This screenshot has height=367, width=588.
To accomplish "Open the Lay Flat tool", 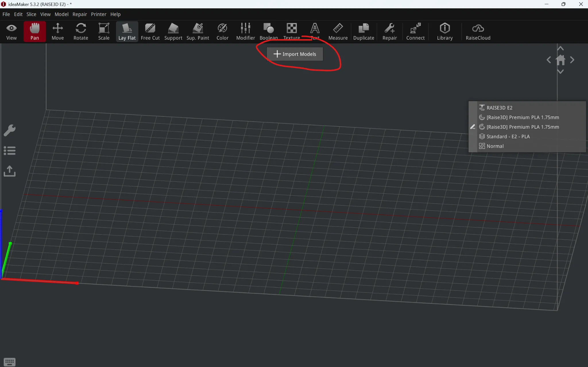I will 127,32.
